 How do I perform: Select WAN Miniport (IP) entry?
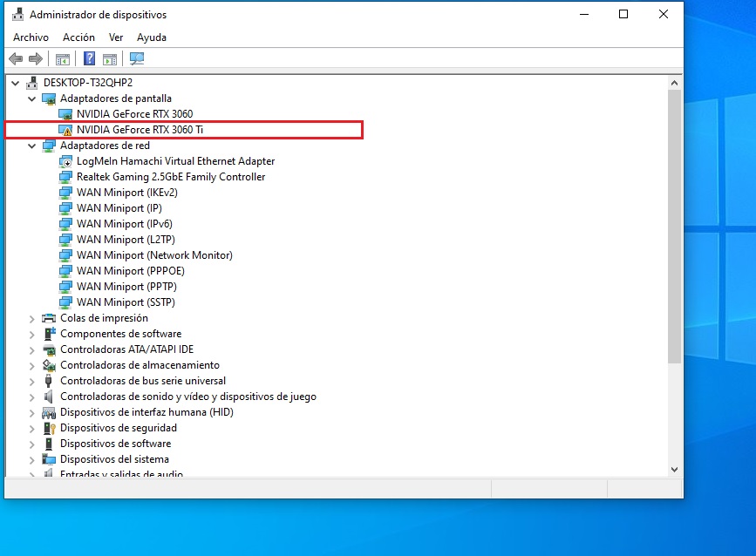(x=119, y=208)
